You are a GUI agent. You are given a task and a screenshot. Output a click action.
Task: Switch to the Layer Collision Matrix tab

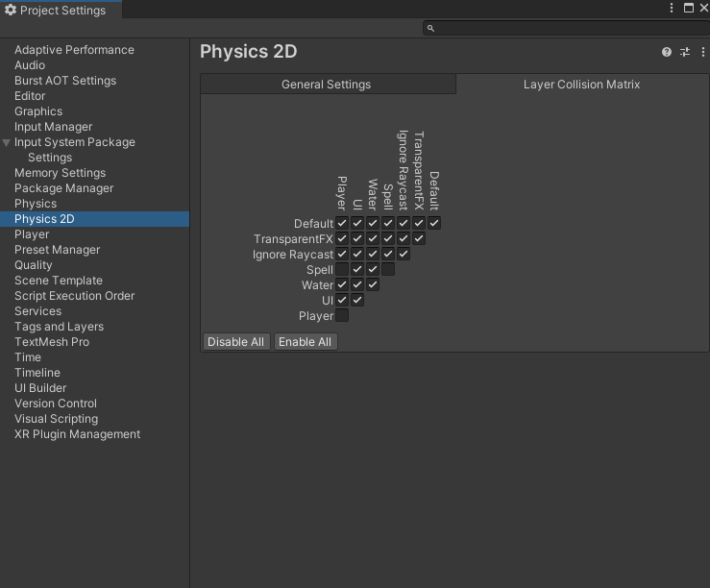tap(582, 85)
